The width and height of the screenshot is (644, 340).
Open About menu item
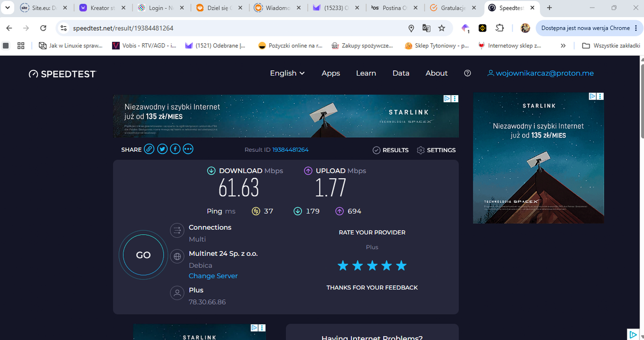coord(436,73)
